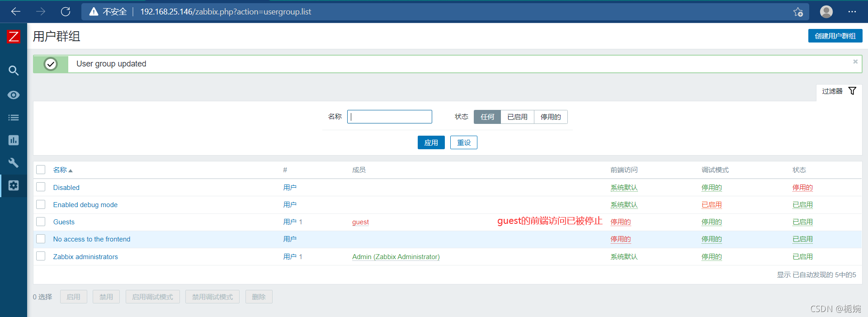Screen dimensions: 868x317
Task: Click the 删除 bulk action button
Action: (x=259, y=297)
